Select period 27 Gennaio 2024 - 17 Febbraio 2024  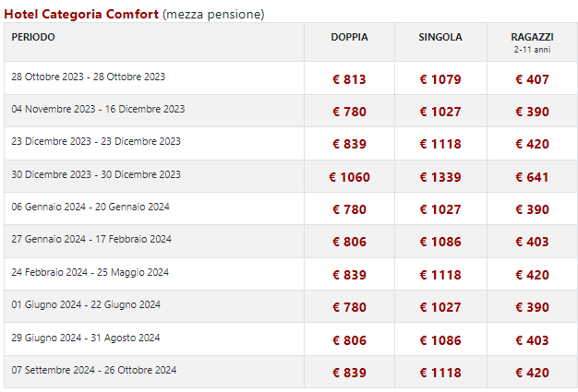coord(91,239)
